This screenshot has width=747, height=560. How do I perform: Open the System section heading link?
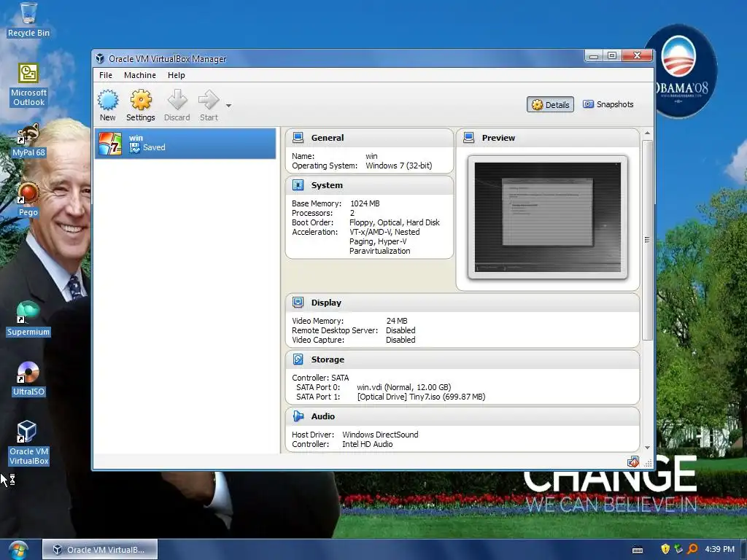coord(327,185)
